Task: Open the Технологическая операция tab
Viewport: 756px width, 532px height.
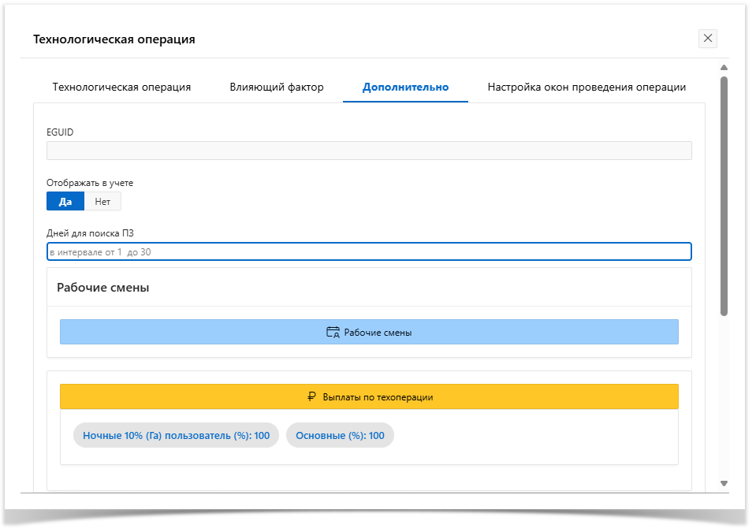Action: coord(121,87)
